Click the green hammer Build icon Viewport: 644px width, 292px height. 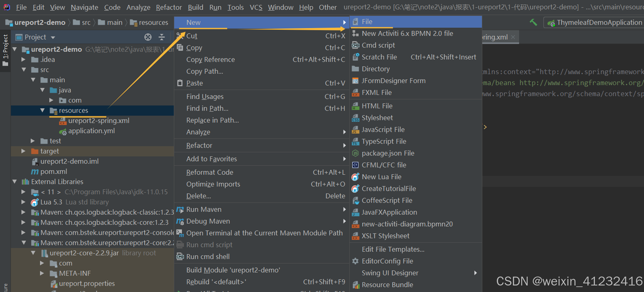(533, 22)
